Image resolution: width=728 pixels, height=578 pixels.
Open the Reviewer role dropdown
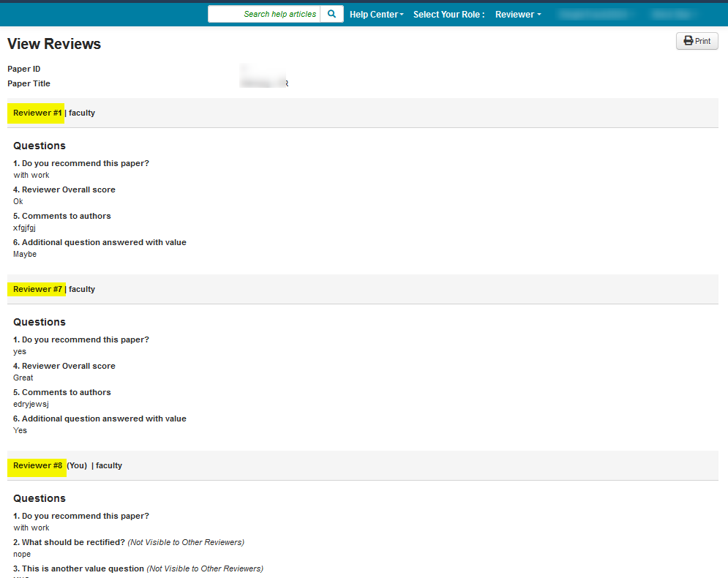tap(518, 15)
